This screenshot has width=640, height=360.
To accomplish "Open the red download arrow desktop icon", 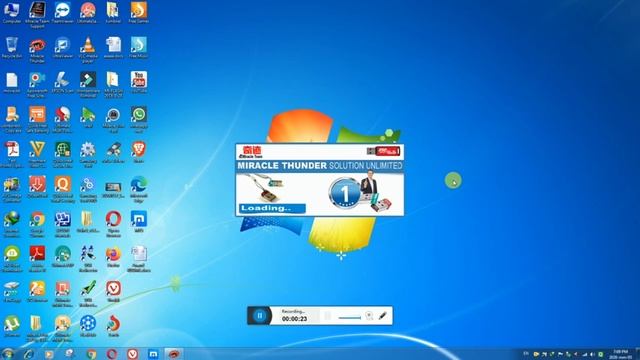I will 37,187.
